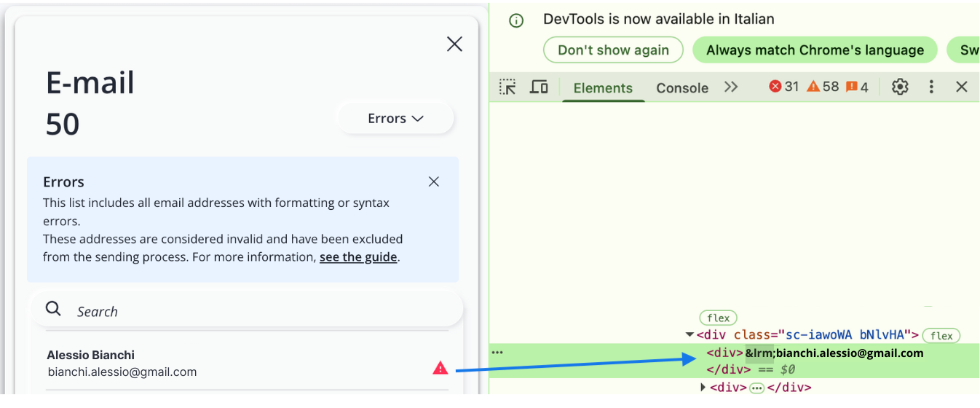980x408 pixels.
Task: Click the Don't show again button
Action: click(x=613, y=50)
